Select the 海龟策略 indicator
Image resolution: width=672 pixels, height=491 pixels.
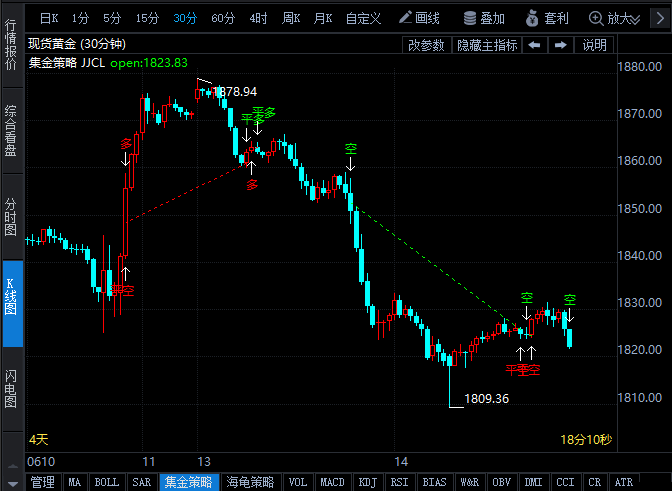point(250,482)
